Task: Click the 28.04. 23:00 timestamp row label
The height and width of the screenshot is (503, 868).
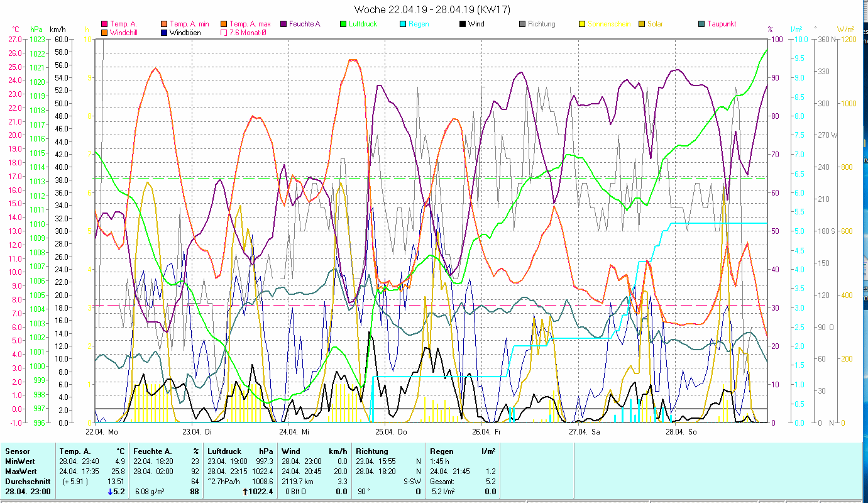Action: coord(28,492)
